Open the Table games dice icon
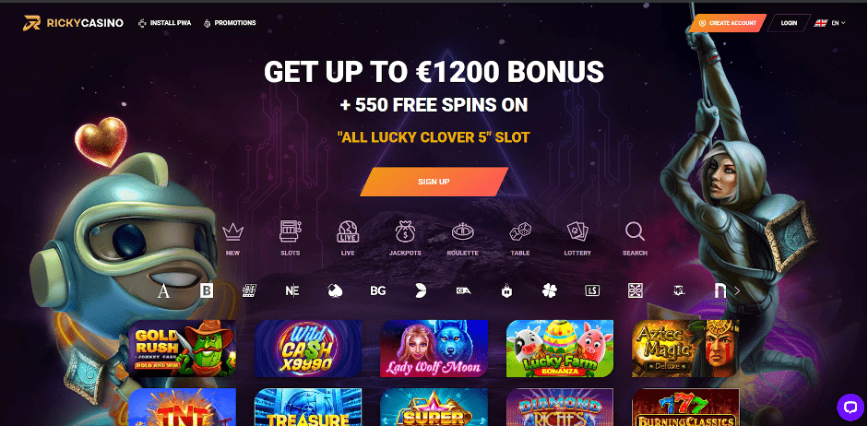Screen dimensions: 868x426 (520, 231)
